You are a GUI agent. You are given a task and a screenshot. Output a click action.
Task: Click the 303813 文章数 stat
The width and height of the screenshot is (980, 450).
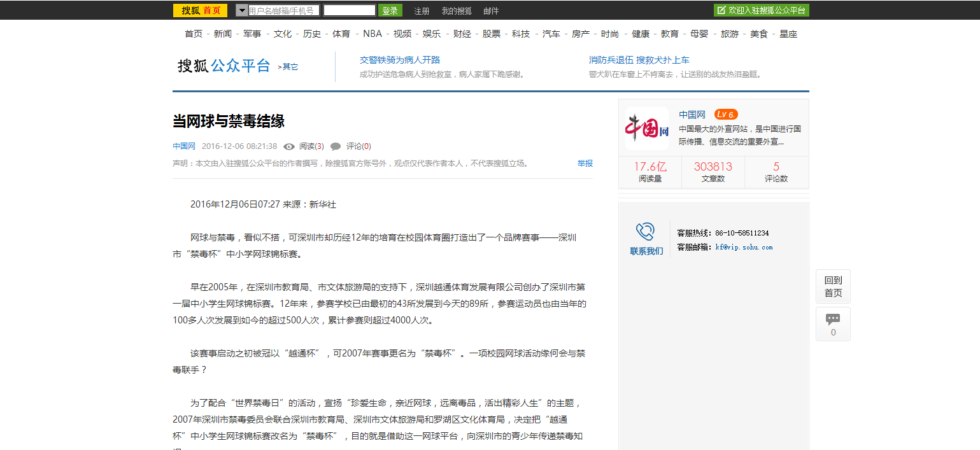[713, 172]
